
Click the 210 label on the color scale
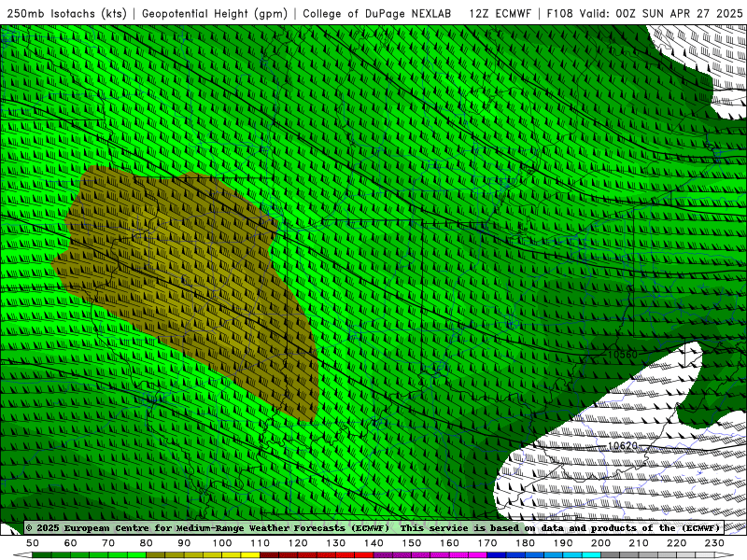(x=639, y=543)
